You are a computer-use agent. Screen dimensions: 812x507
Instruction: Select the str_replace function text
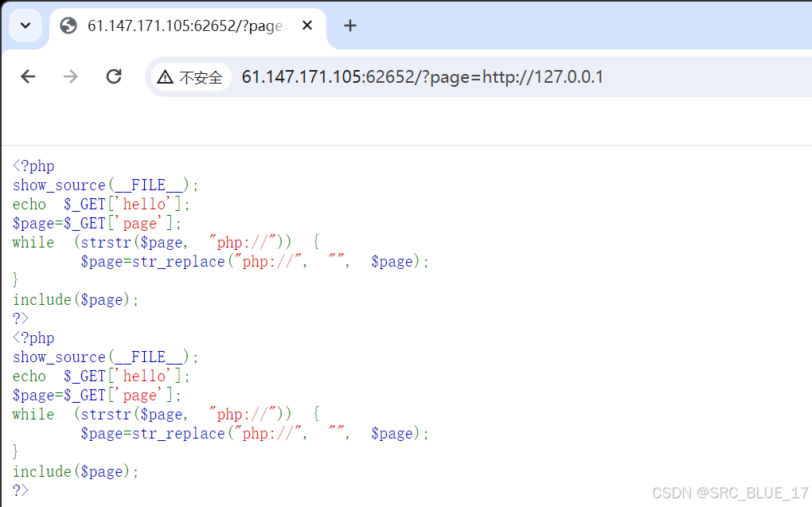pyautogui.click(x=165, y=261)
